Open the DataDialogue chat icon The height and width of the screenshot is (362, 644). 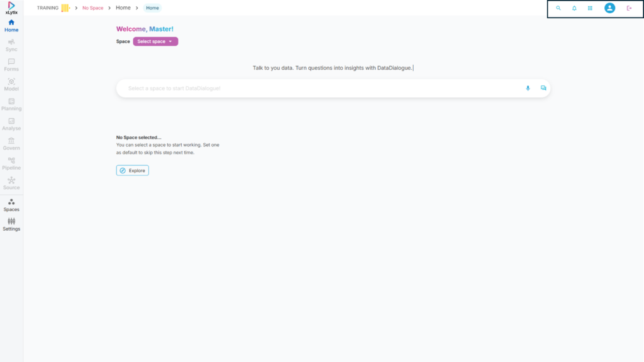(543, 88)
